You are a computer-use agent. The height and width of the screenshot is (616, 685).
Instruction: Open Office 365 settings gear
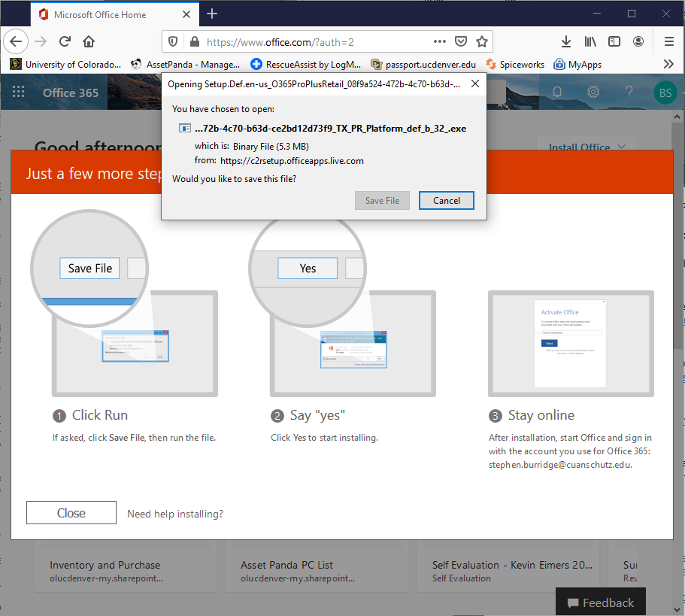(x=593, y=92)
